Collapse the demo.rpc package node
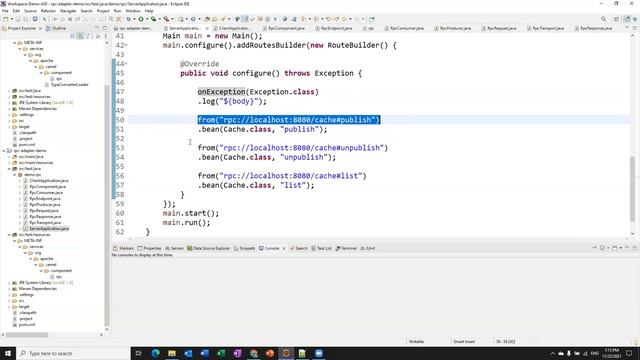This screenshot has height=360, width=640. point(15,175)
